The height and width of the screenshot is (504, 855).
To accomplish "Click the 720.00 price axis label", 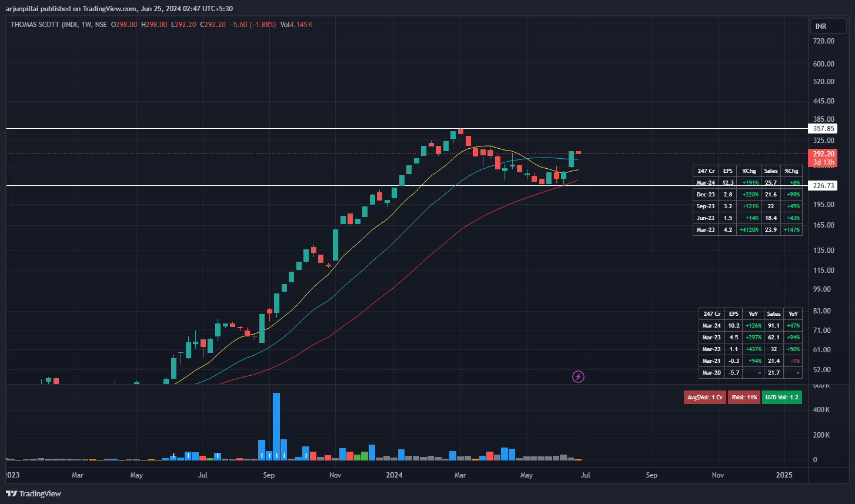I will tap(823, 41).
